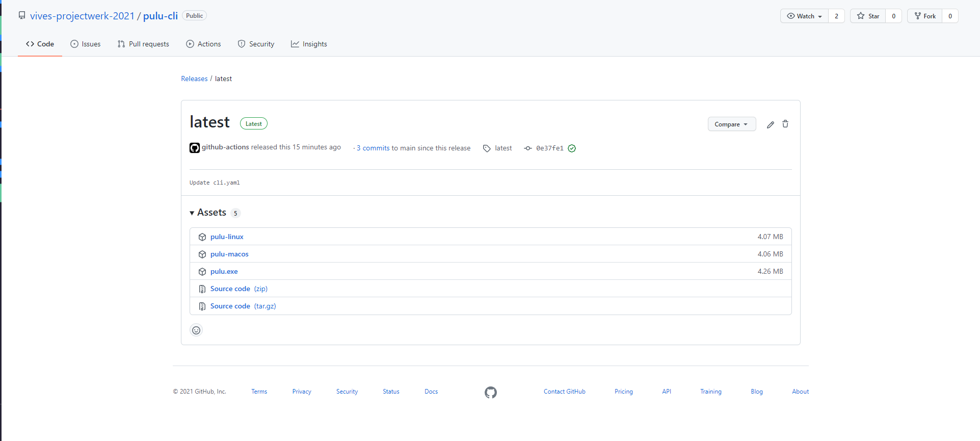Go back to Releases via breadcrumb
Viewport: 980px width, 441px height.
194,79
